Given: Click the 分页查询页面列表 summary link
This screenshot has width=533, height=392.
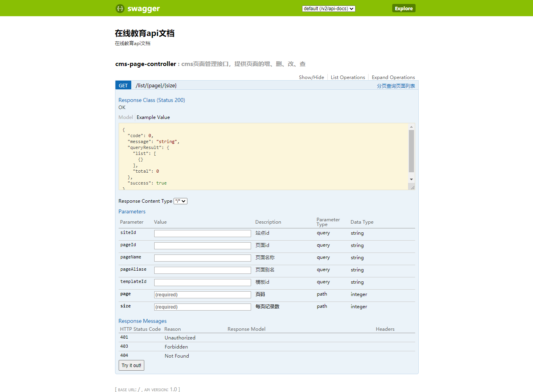Looking at the screenshot, I should tap(396, 86).
